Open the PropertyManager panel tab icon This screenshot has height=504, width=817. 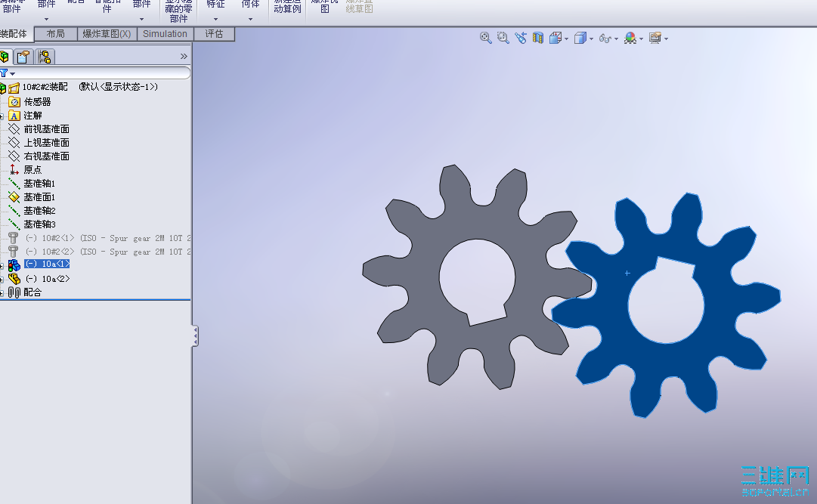click(23, 56)
